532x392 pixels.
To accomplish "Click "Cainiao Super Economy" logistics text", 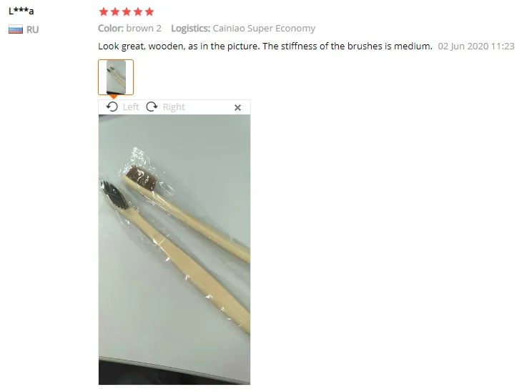I will point(264,29).
